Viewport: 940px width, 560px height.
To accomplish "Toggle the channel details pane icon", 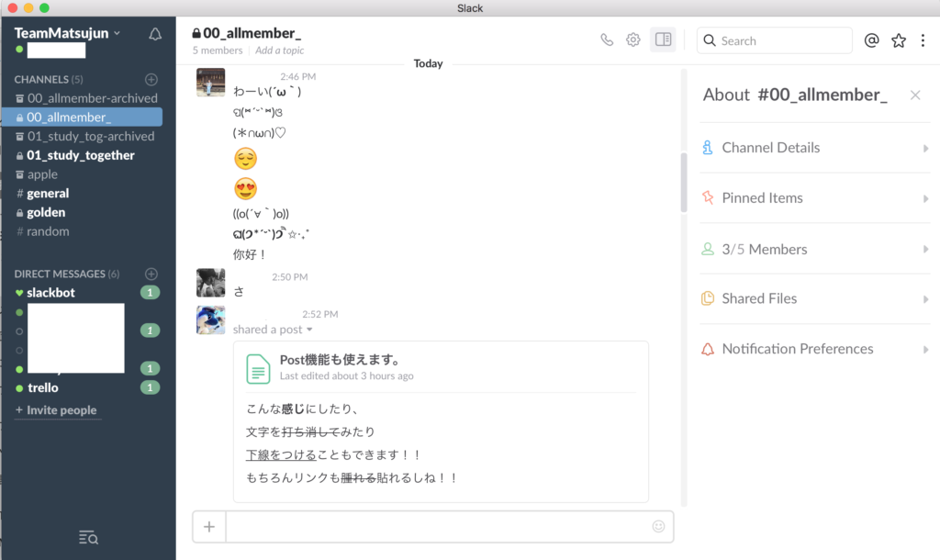I will 663,40.
